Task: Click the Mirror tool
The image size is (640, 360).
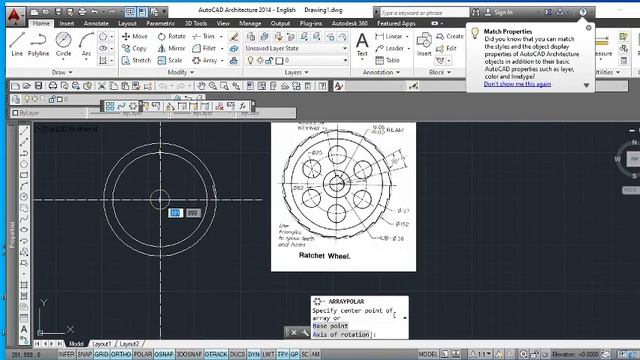Action: point(171,48)
